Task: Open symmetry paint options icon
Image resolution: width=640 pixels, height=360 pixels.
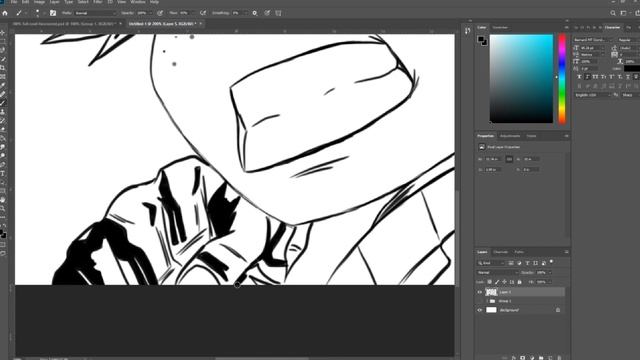Action: [x=278, y=13]
